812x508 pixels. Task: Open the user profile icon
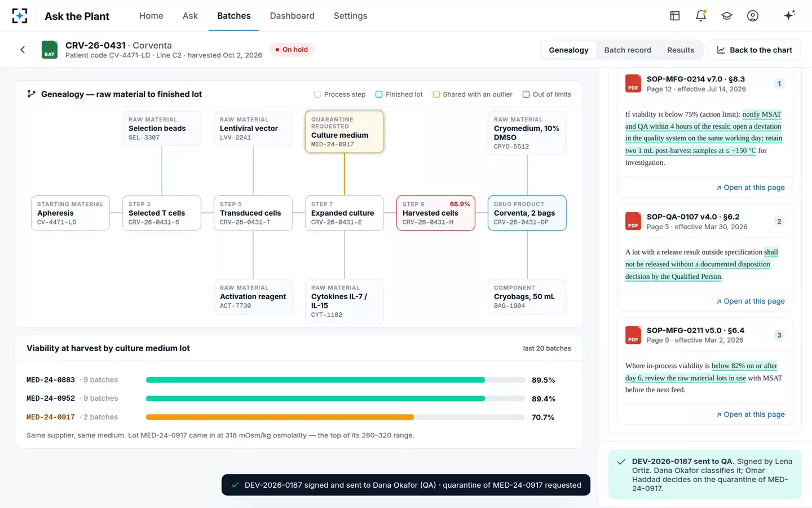coord(753,16)
